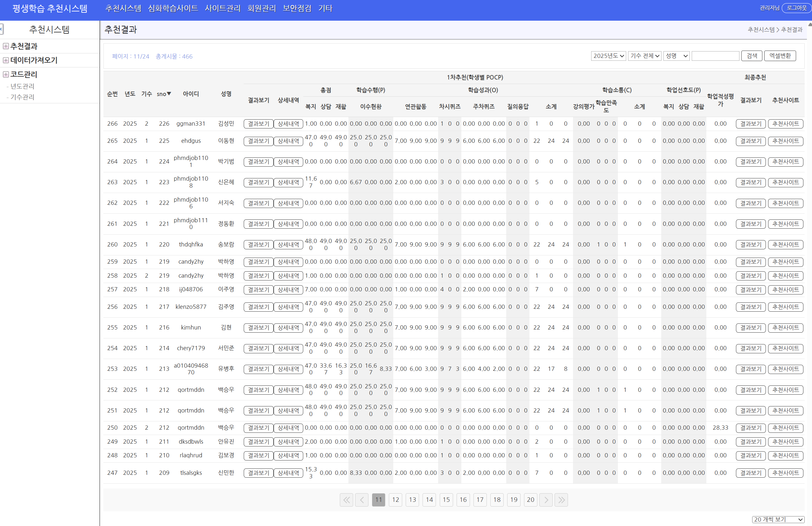Expand the 데이터가져오기 plus icon

tap(6, 60)
